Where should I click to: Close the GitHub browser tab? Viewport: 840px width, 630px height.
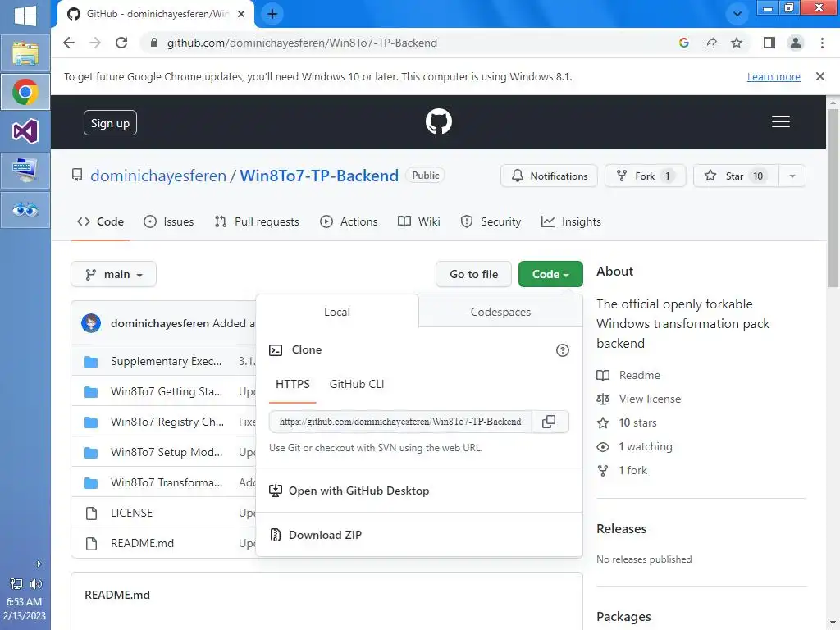242,14
